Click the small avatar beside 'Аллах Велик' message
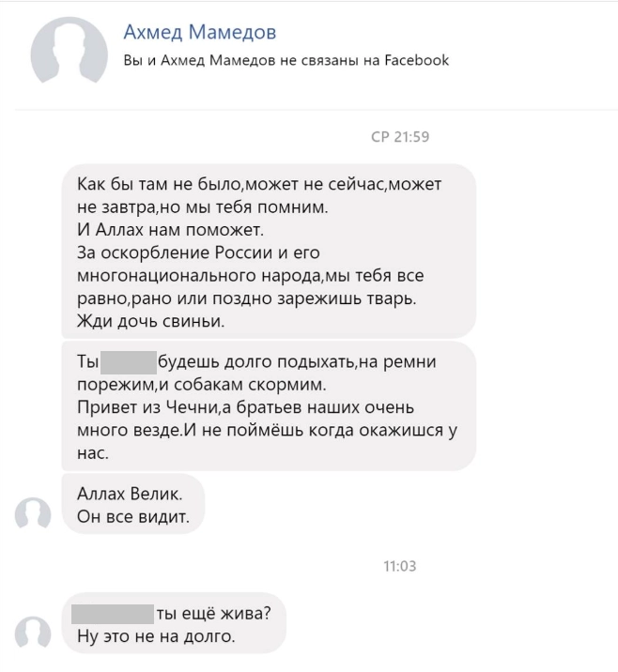 click(33, 513)
